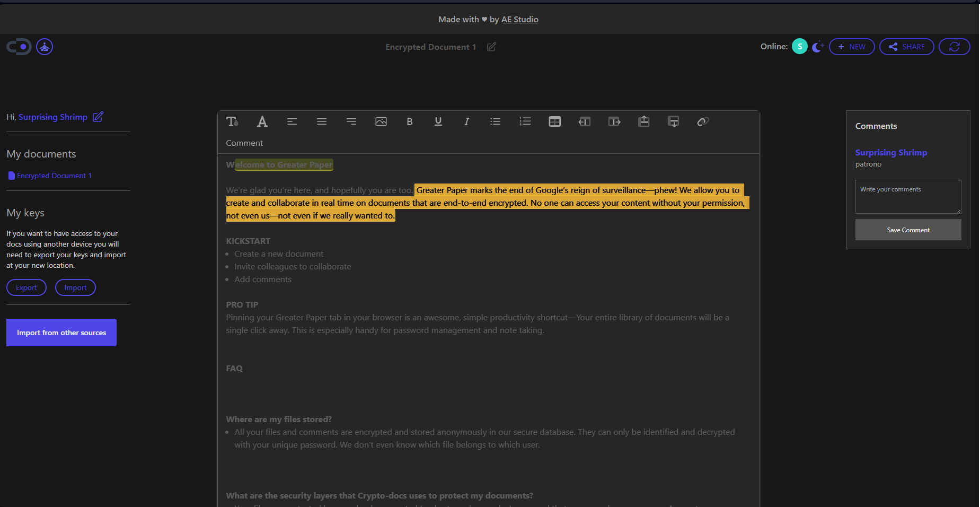Insert a hyperlink via chain icon

pos(703,121)
